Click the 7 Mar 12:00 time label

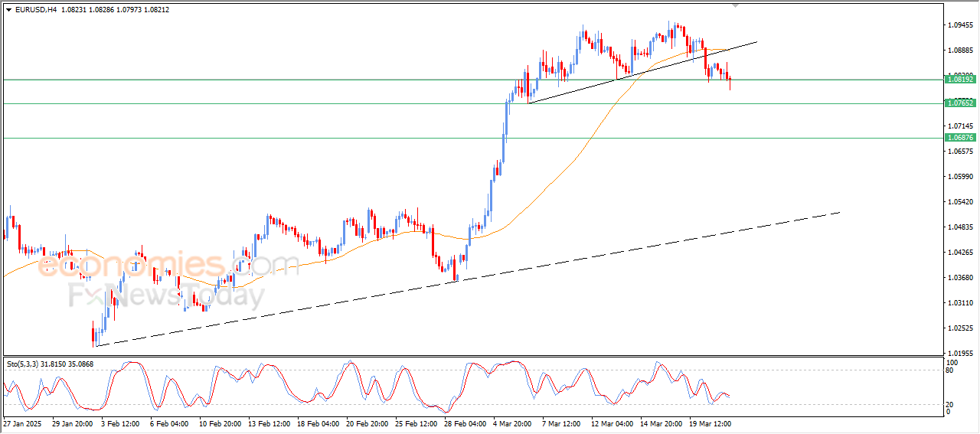562,423
